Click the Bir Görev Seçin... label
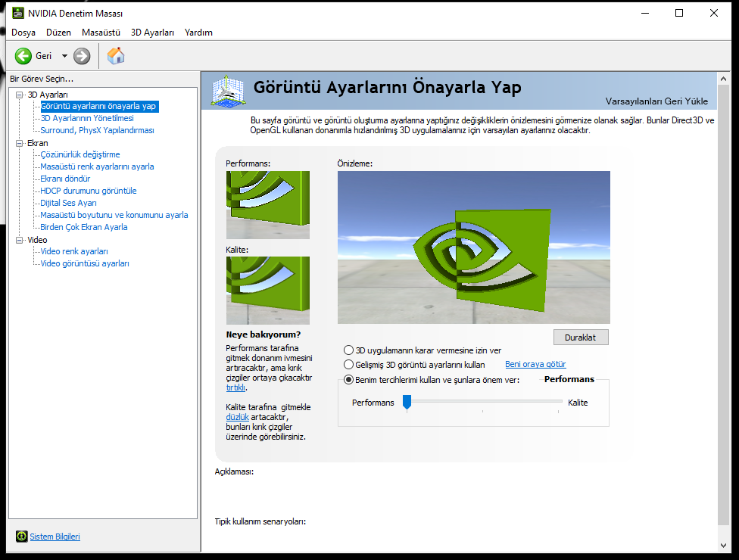739x560 pixels. click(x=42, y=79)
